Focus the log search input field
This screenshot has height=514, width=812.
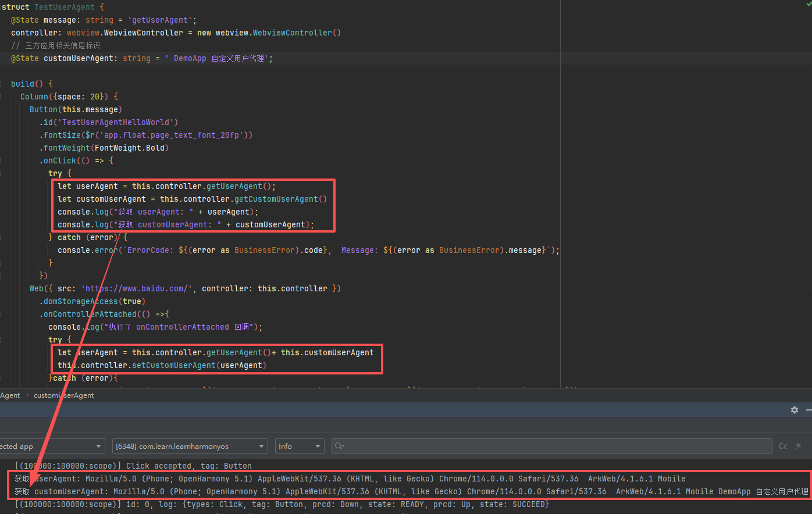[551, 446]
